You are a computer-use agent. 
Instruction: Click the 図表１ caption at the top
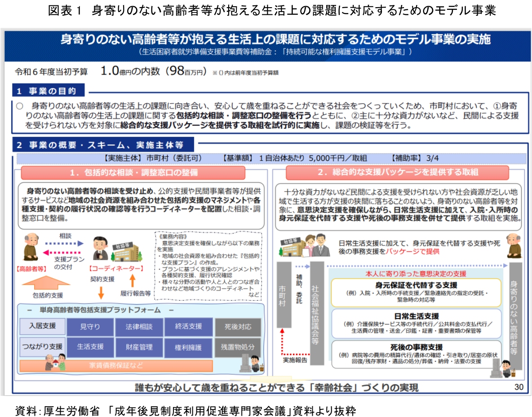click(x=271, y=10)
